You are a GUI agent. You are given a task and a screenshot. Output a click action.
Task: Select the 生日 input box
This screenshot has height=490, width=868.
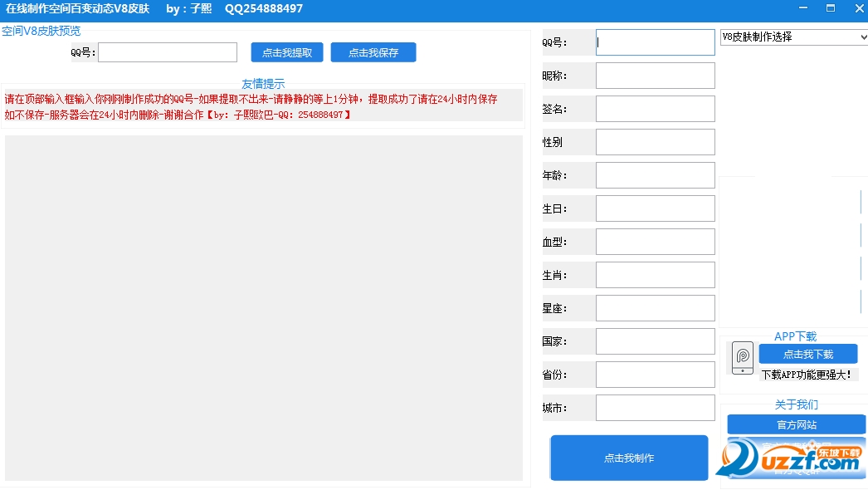[655, 208]
